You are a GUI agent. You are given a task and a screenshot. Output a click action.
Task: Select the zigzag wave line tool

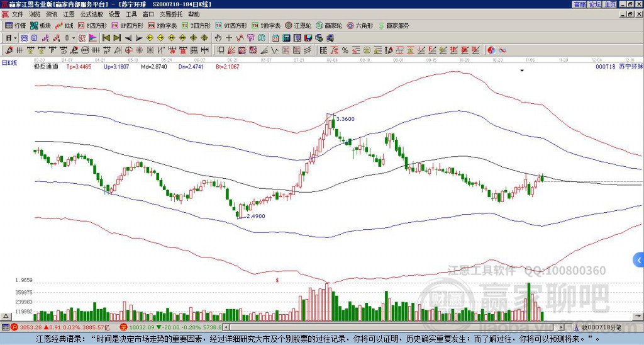[x=274, y=50]
